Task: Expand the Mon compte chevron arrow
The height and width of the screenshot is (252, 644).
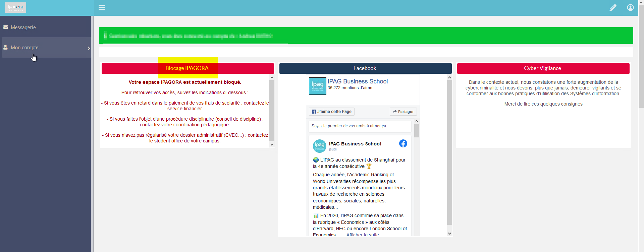Action: click(x=89, y=48)
